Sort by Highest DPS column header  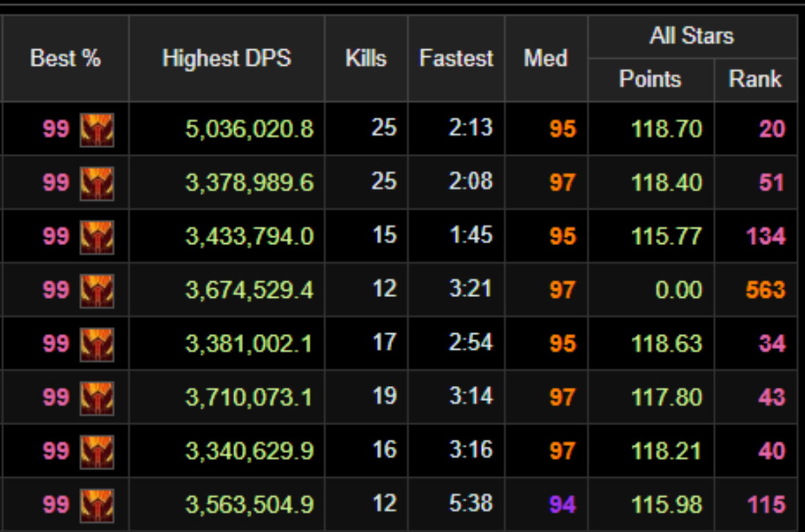click(227, 58)
